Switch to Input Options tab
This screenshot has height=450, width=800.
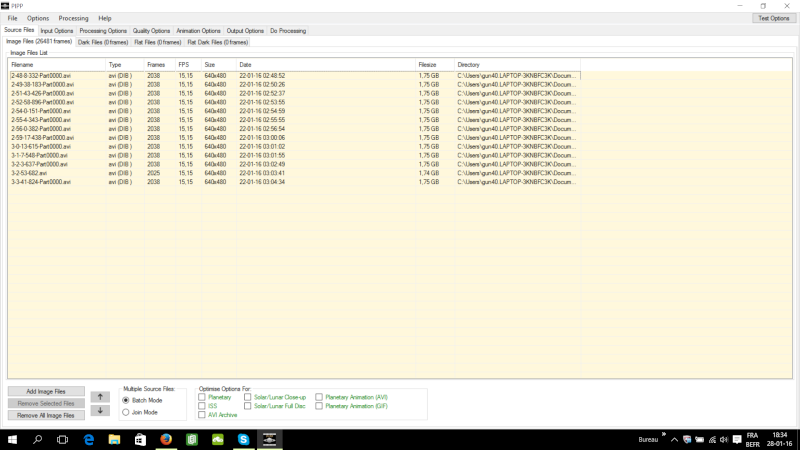coord(57,31)
